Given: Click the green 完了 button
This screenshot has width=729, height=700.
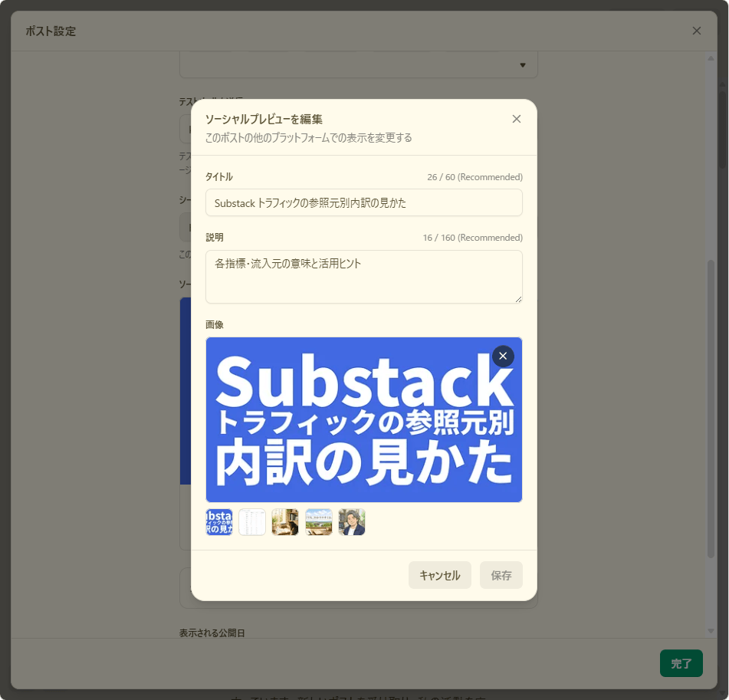Looking at the screenshot, I should coord(681,662).
